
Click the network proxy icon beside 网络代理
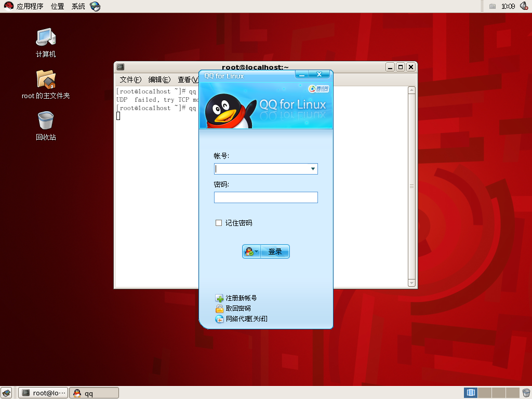pos(219,319)
